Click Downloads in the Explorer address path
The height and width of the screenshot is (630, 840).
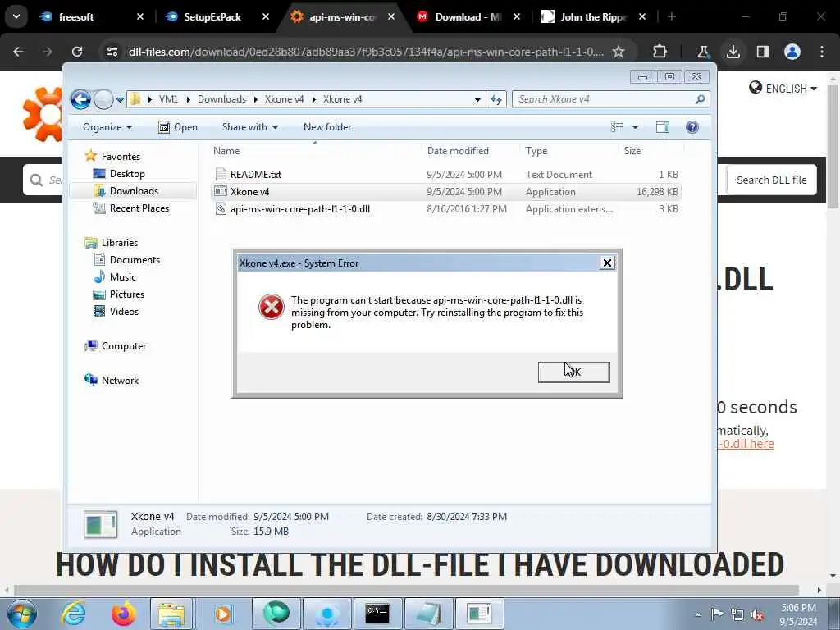coord(221,99)
